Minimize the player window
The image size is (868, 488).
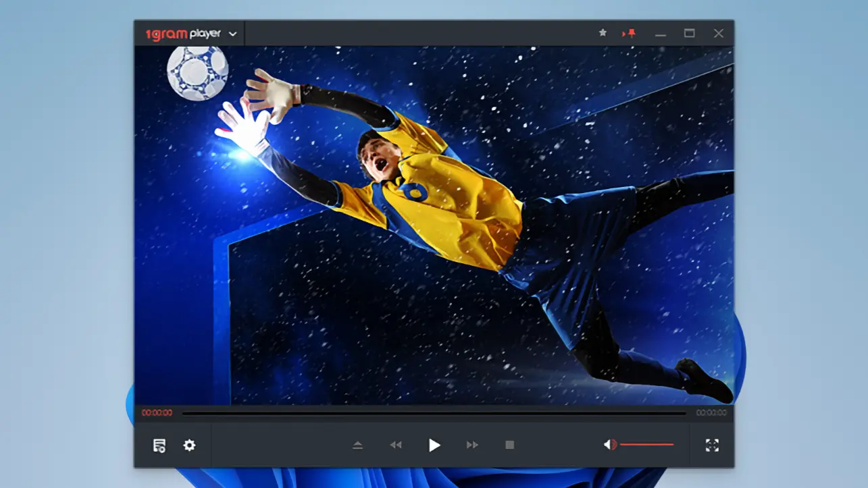[661, 34]
